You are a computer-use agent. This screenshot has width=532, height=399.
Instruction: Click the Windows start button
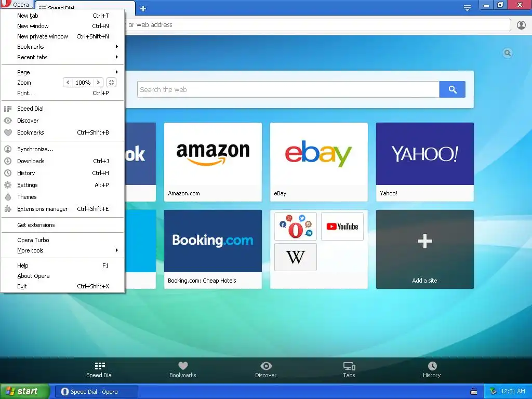click(x=25, y=392)
